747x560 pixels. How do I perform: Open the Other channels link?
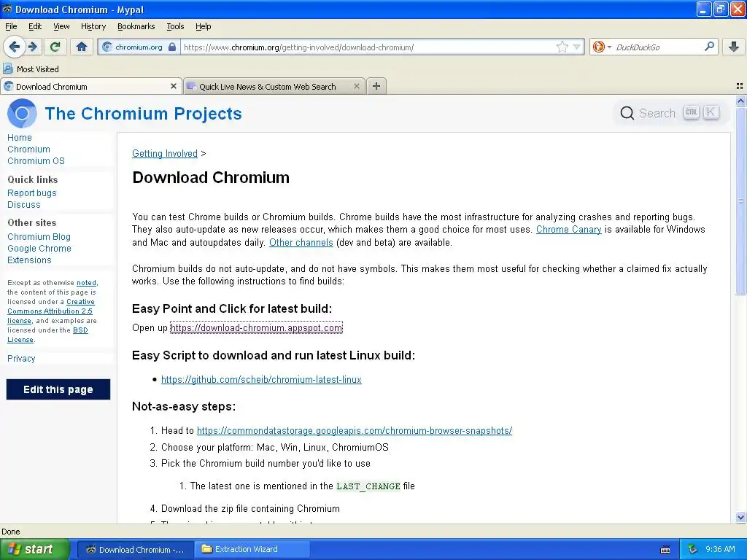(301, 242)
